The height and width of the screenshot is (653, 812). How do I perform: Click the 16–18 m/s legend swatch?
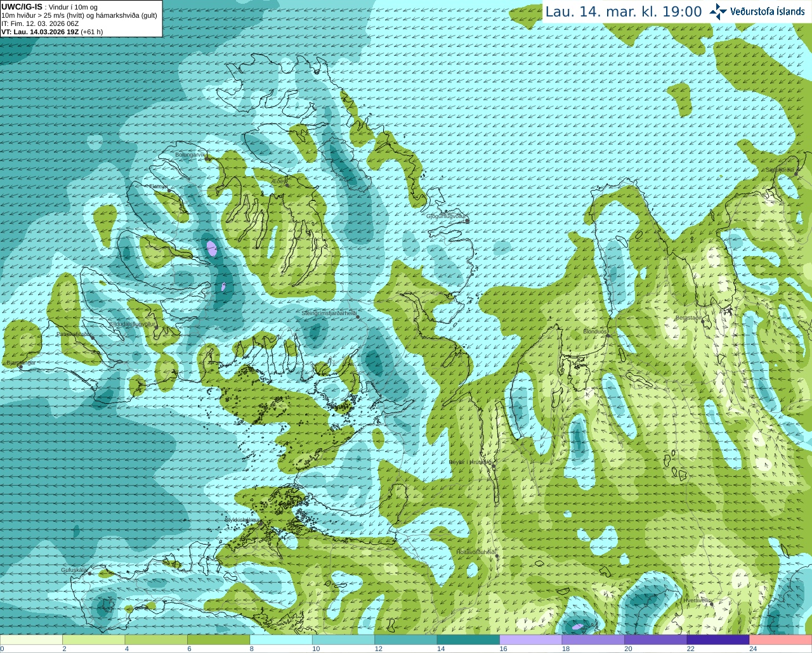coord(531,640)
